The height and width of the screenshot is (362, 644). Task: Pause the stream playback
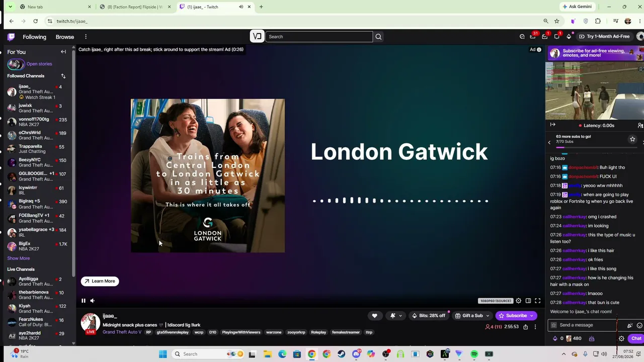(84, 301)
